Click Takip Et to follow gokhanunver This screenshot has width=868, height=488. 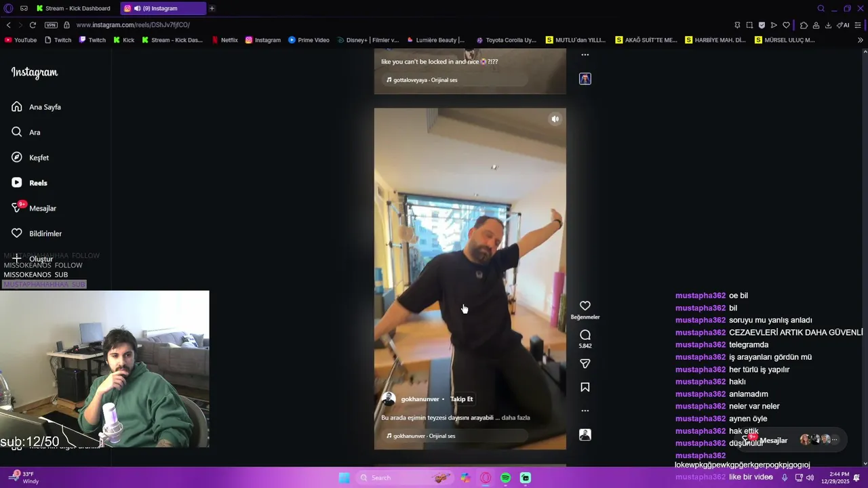[x=461, y=399]
